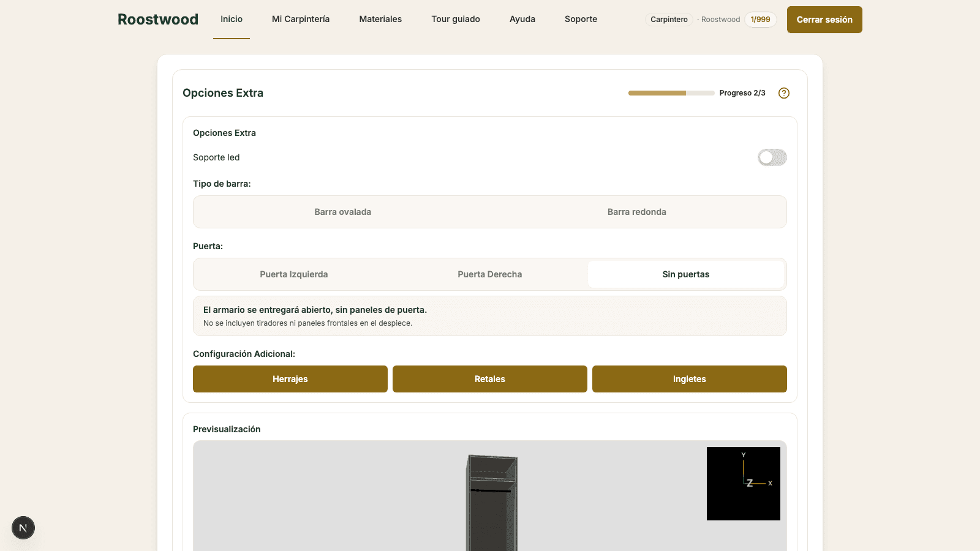
Task: Open the Retales configuration
Action: pos(490,379)
